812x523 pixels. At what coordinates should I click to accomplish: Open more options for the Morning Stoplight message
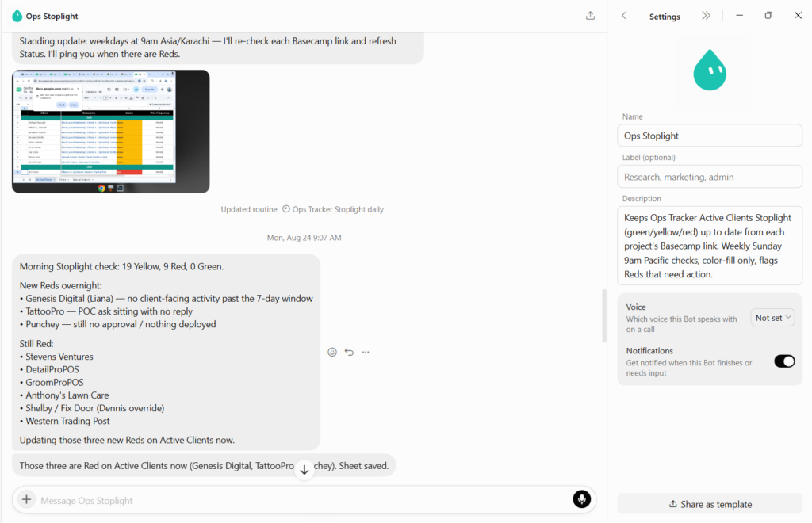pos(366,352)
